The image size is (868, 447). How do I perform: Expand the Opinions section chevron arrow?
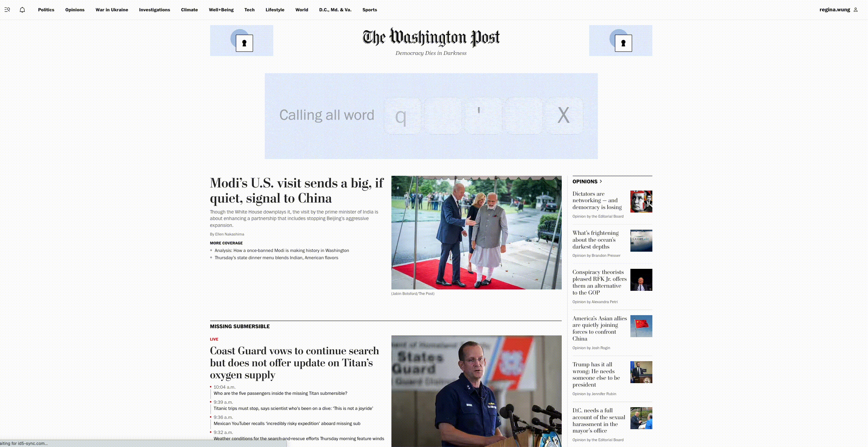(601, 181)
